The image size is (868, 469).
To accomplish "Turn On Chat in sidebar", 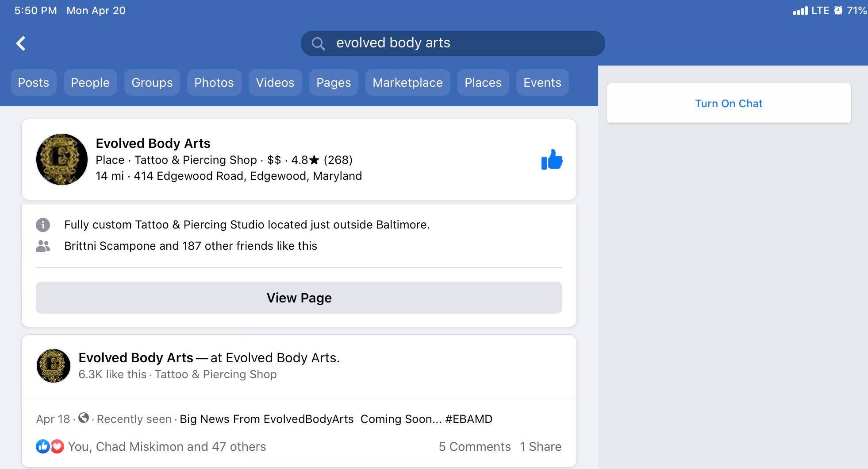I will [x=729, y=104].
